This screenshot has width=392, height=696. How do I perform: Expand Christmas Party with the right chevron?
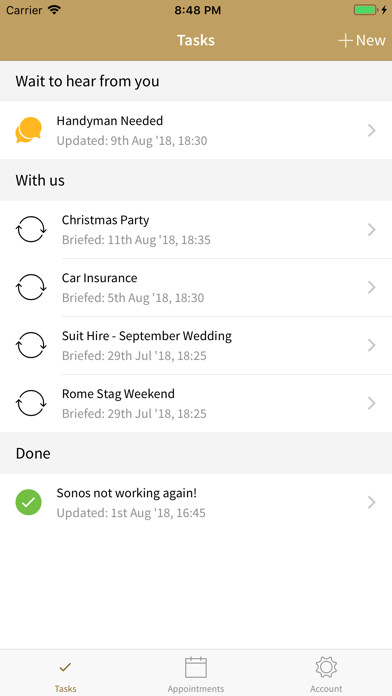tap(372, 230)
